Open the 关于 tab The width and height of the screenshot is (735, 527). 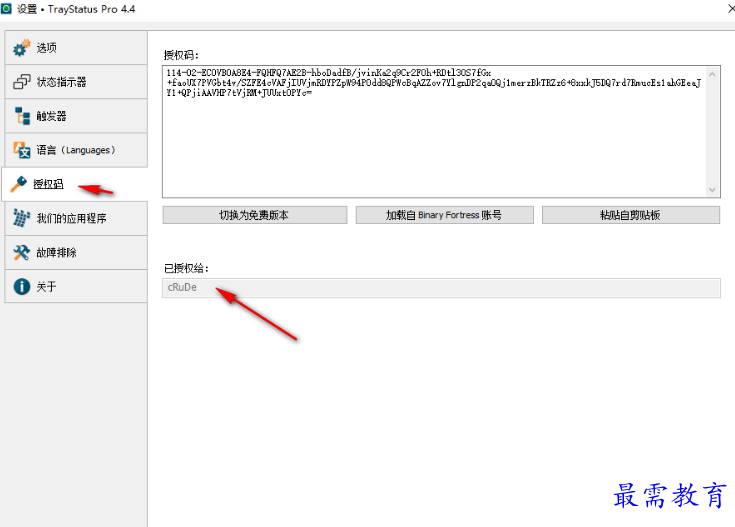76,286
